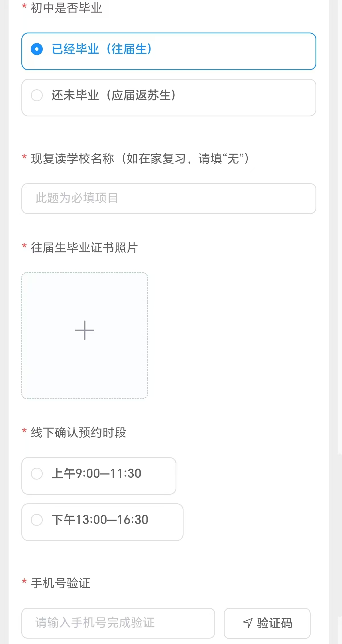Viewport: 342px width, 644px height.
Task: Select the 已经毕业（往届生）radio circle
Action: pos(37,49)
